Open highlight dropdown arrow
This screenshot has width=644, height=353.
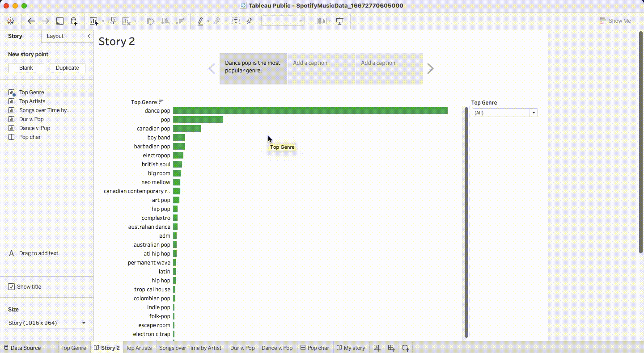click(x=208, y=21)
